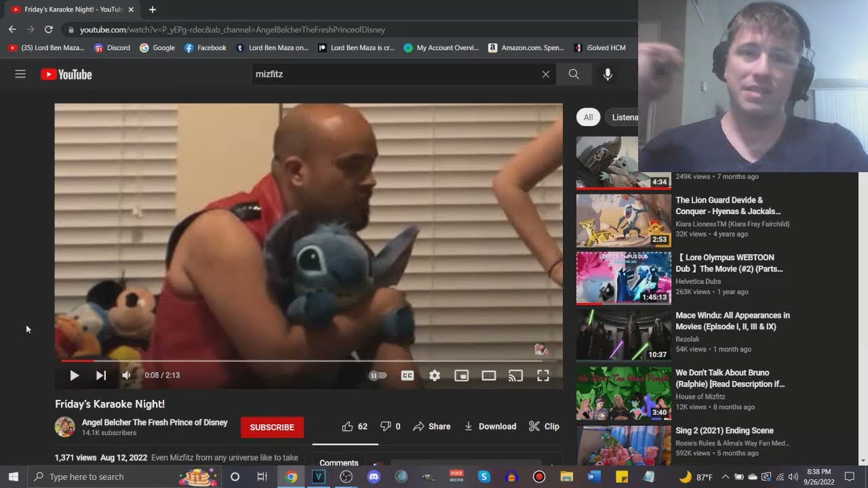The height and width of the screenshot is (488, 868).
Task: Play the Friday's Karaoke Night video
Action: [74, 375]
